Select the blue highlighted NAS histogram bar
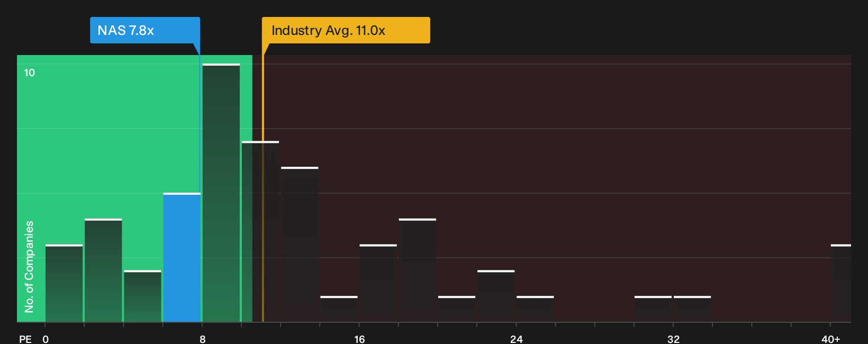This screenshot has width=868, height=344. tap(182, 258)
